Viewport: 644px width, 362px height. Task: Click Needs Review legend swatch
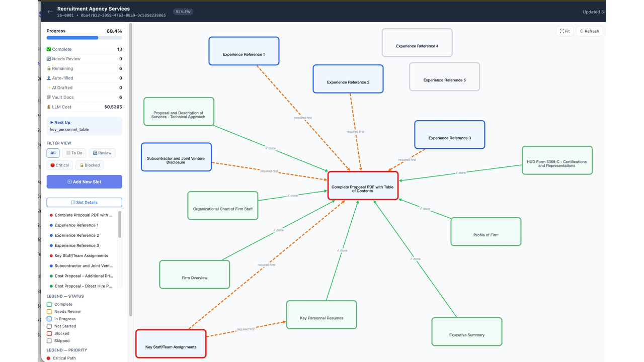point(49,312)
